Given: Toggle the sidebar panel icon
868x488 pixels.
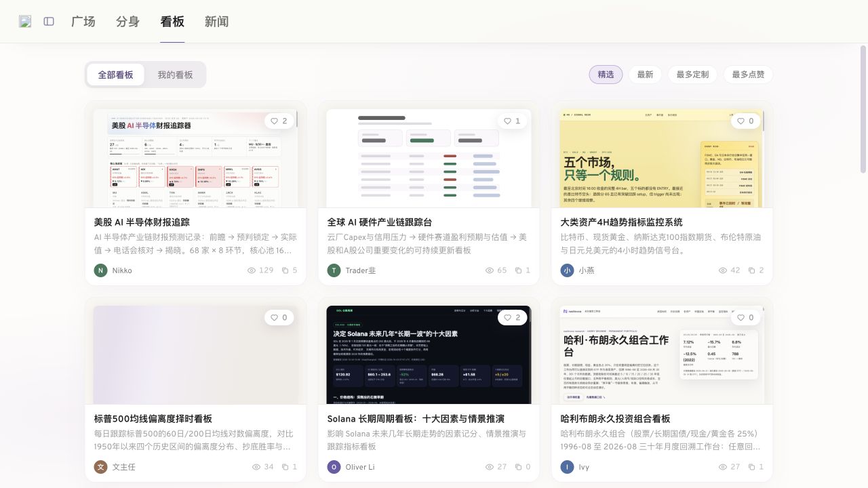Looking at the screenshot, I should [x=49, y=21].
